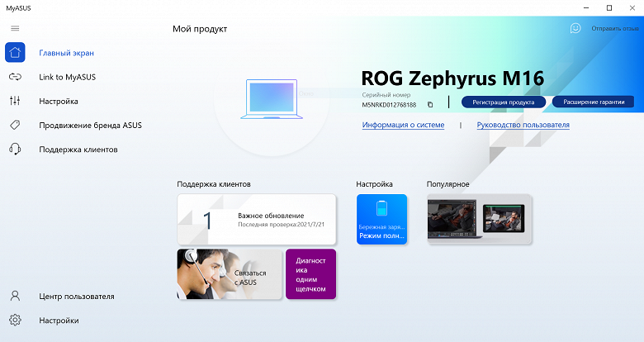Click the Link to MyASUS chain icon
The height and width of the screenshot is (342, 644).
(x=15, y=77)
